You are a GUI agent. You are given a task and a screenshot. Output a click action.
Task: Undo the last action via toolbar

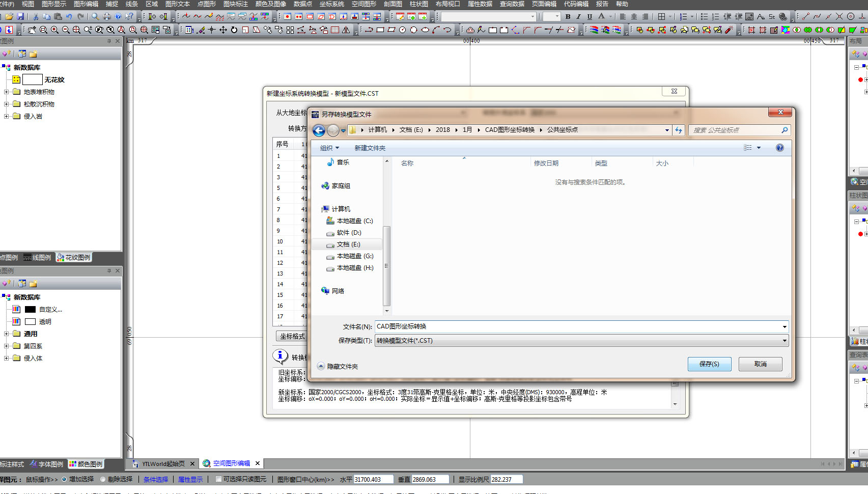[69, 17]
